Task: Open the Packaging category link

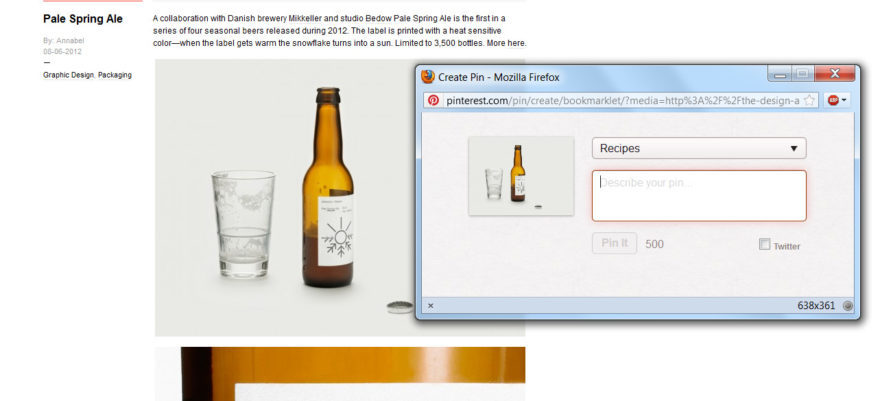Action: coord(115,75)
